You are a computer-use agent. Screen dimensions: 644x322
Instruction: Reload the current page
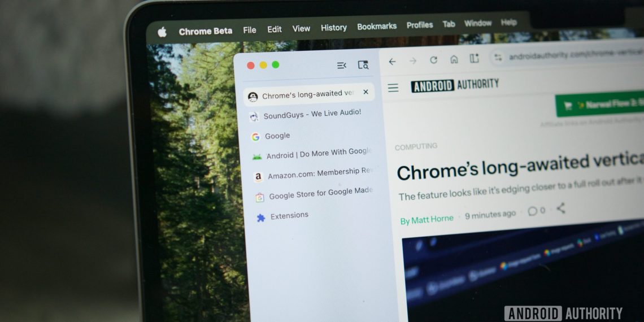(x=433, y=60)
